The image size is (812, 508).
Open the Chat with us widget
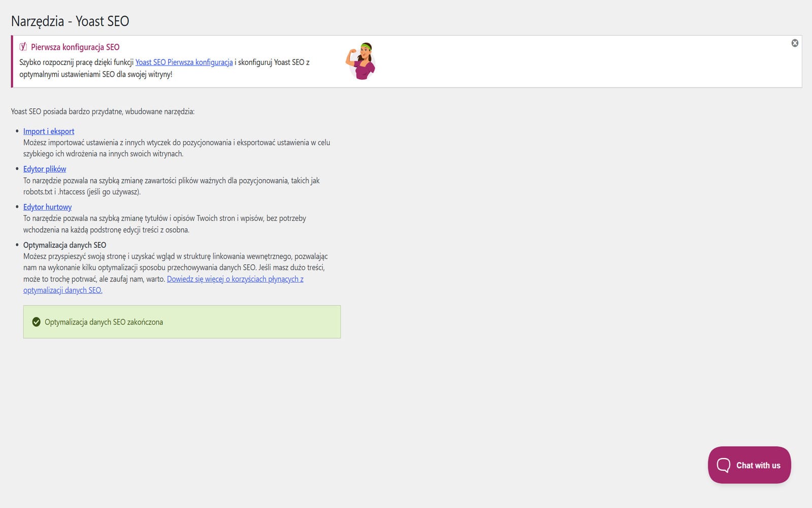coord(749,465)
